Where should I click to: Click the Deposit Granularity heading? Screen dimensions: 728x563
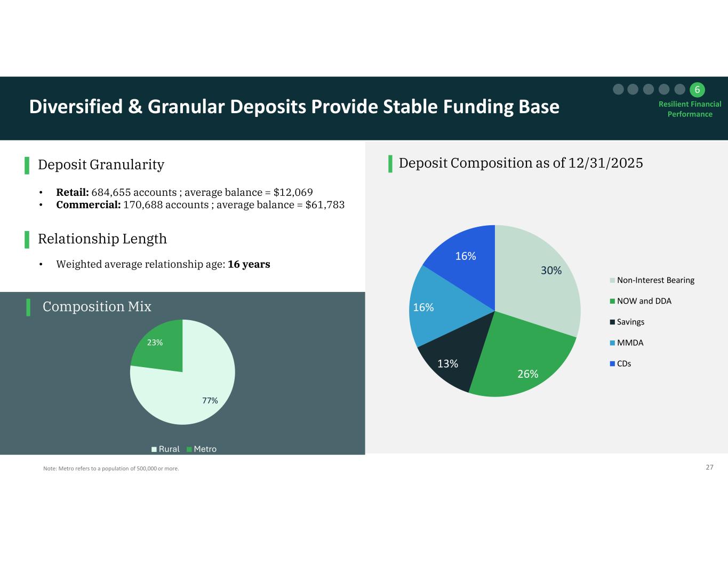tap(101, 165)
